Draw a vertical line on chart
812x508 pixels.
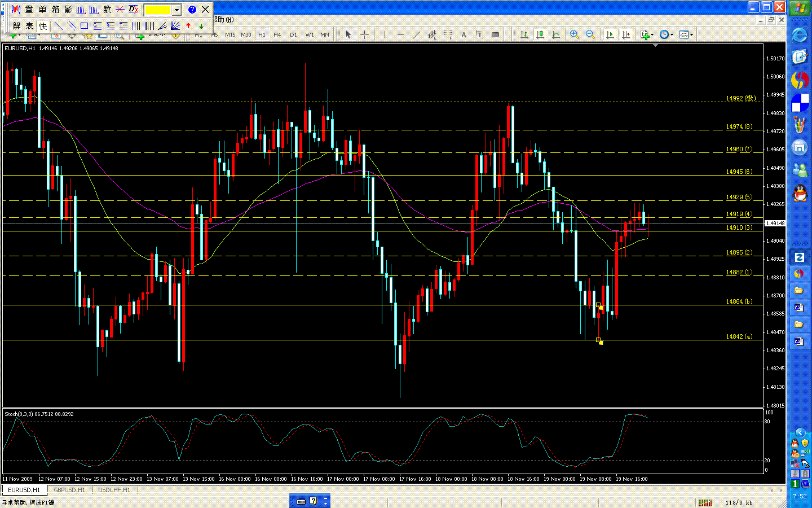(385, 35)
